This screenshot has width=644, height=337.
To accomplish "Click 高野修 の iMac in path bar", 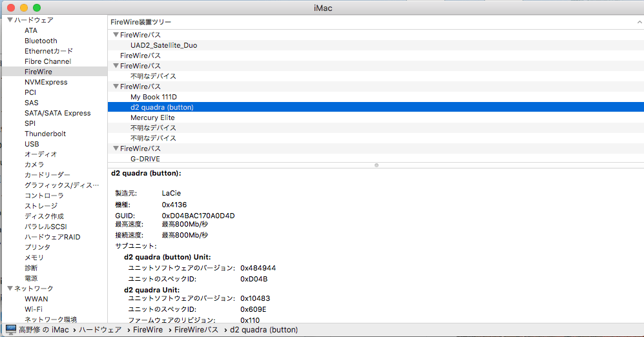I will [x=44, y=330].
